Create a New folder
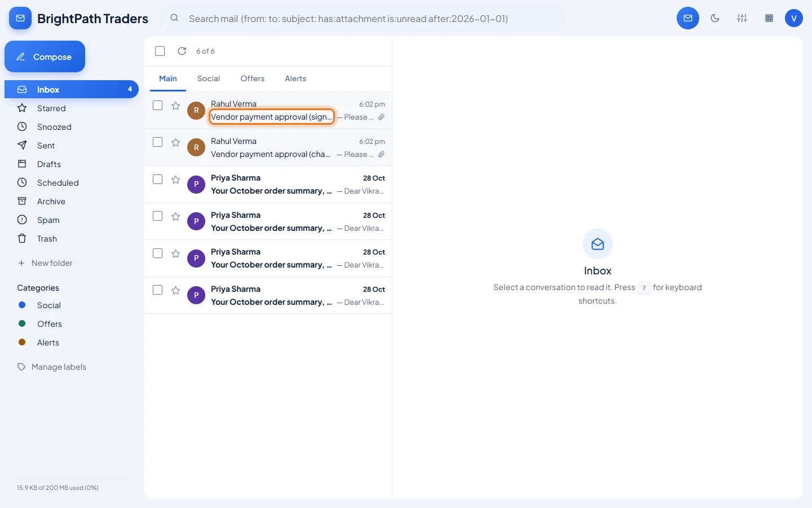The width and height of the screenshot is (812, 508). 45,263
